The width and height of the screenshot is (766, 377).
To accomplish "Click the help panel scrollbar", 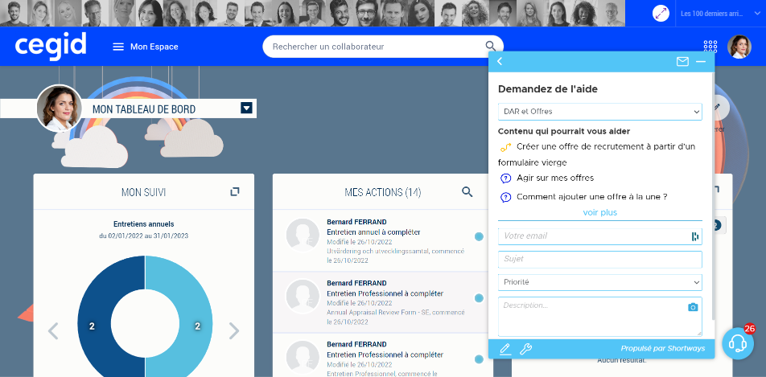I will pyautogui.click(x=713, y=195).
